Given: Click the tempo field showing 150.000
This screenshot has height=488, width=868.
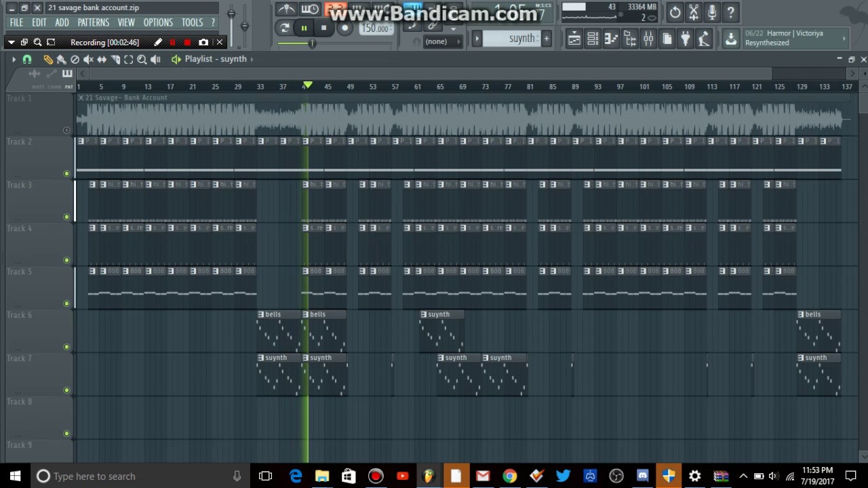Looking at the screenshot, I should point(376,28).
